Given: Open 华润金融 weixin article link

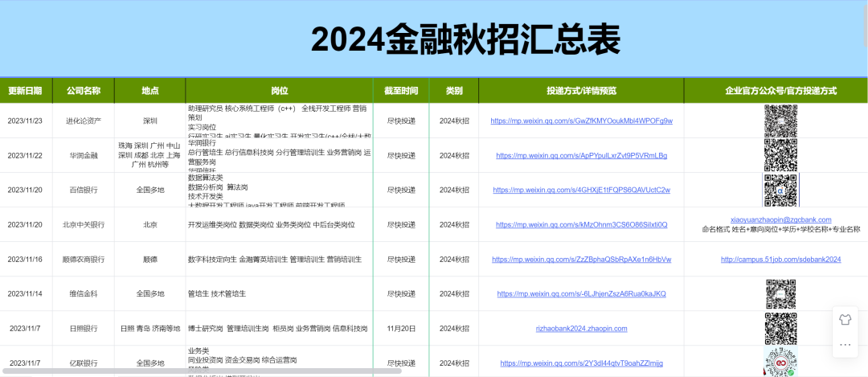Looking at the screenshot, I should [x=581, y=156].
